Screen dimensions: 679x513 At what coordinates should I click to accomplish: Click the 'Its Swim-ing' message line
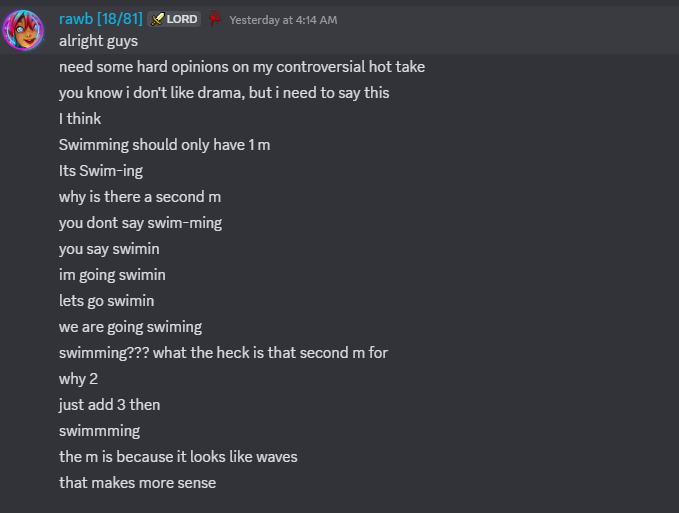click(100, 171)
